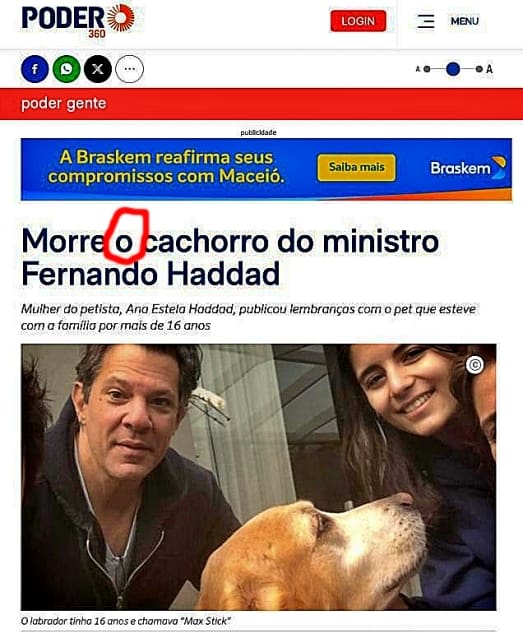This screenshot has width=523, height=638.
Task: Open the poder gente section
Action: 63,103
